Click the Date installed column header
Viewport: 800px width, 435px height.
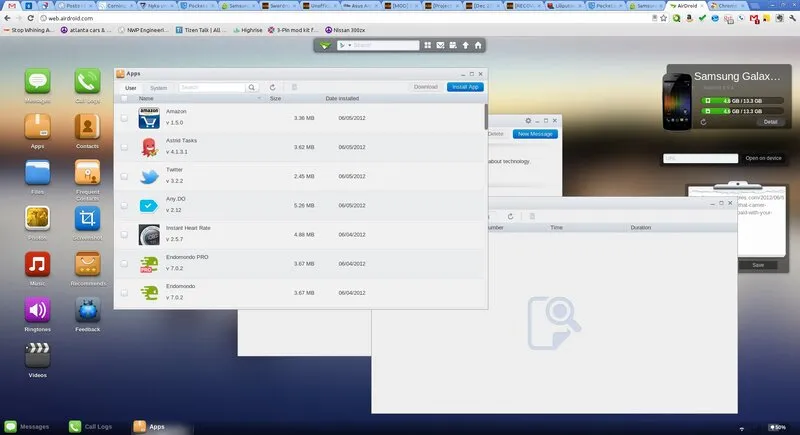pos(342,98)
